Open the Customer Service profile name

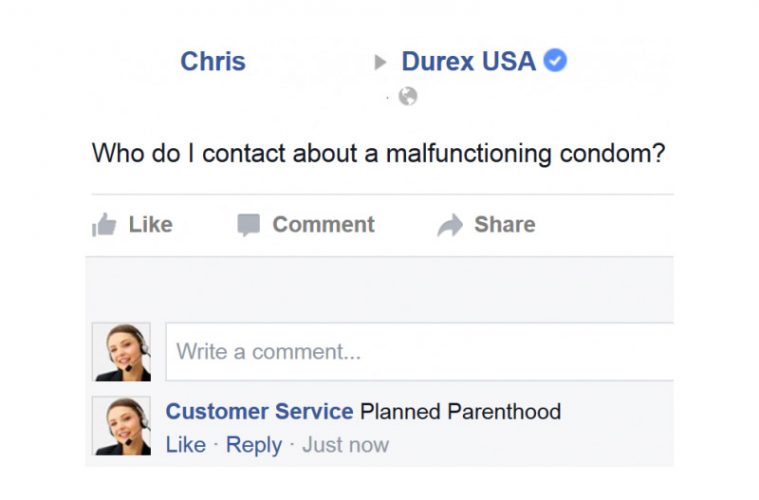click(259, 412)
